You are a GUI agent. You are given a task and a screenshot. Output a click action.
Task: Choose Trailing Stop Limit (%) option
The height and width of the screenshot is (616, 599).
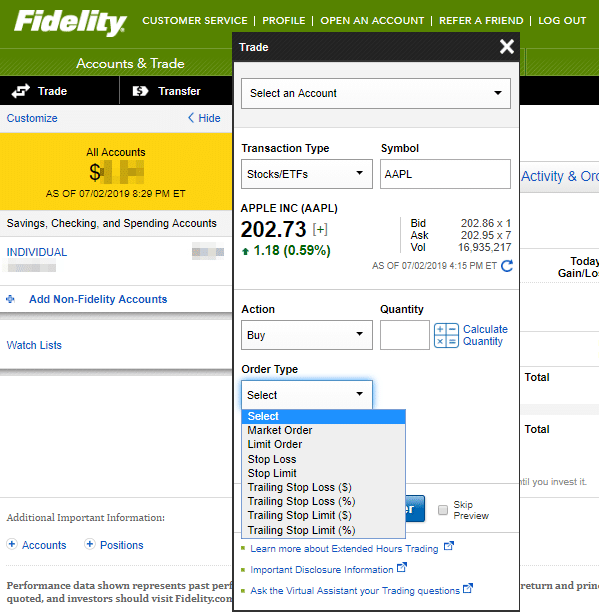click(324, 530)
